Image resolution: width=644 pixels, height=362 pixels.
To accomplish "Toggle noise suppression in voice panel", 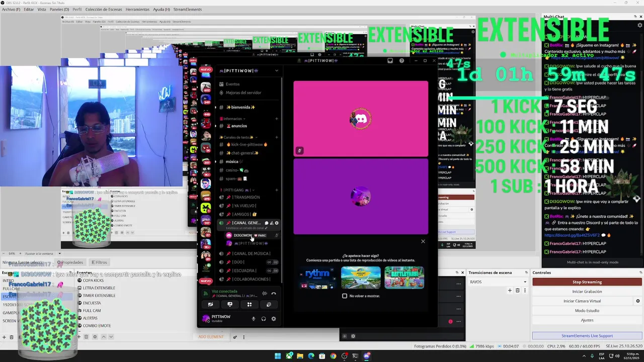I will tap(265, 294).
